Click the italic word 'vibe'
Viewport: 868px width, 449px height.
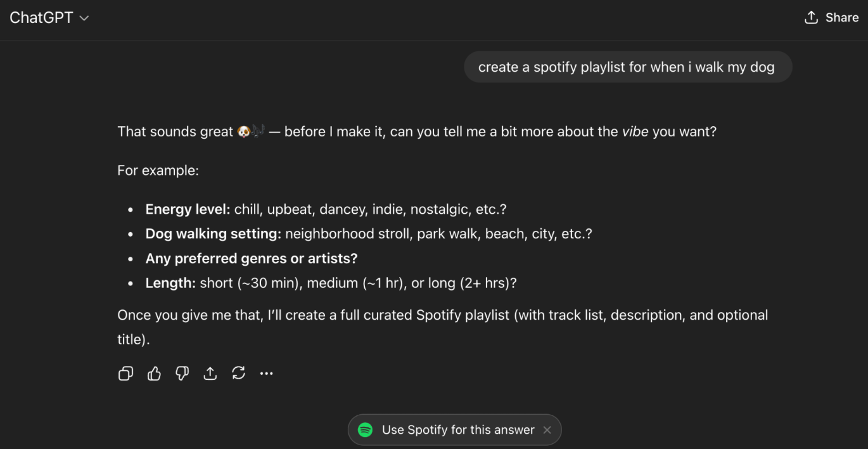635,132
